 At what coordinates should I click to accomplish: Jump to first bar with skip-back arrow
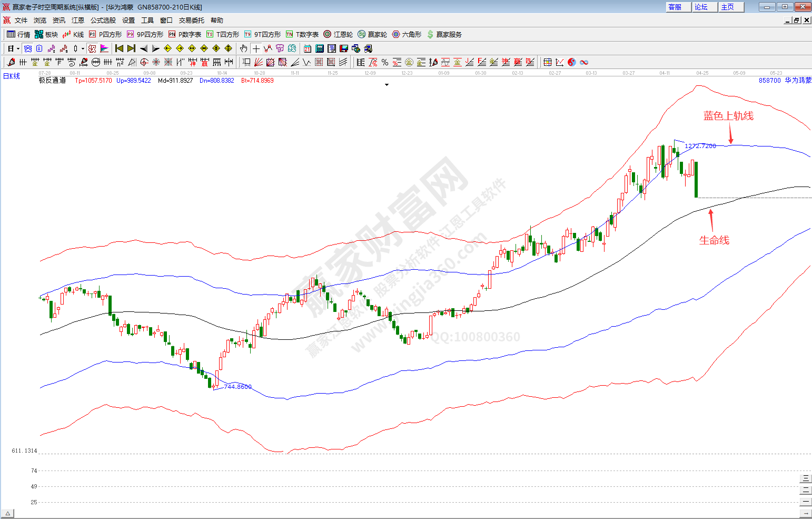pos(120,48)
